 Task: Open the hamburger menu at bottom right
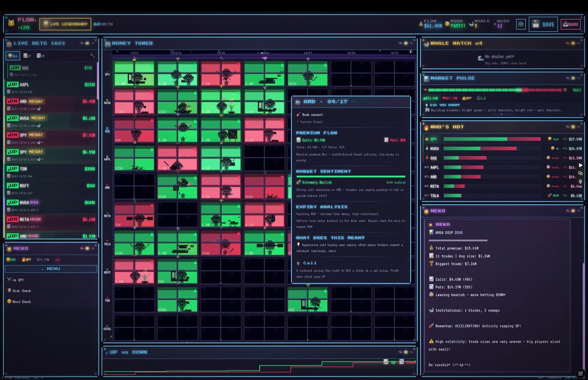pos(580,373)
